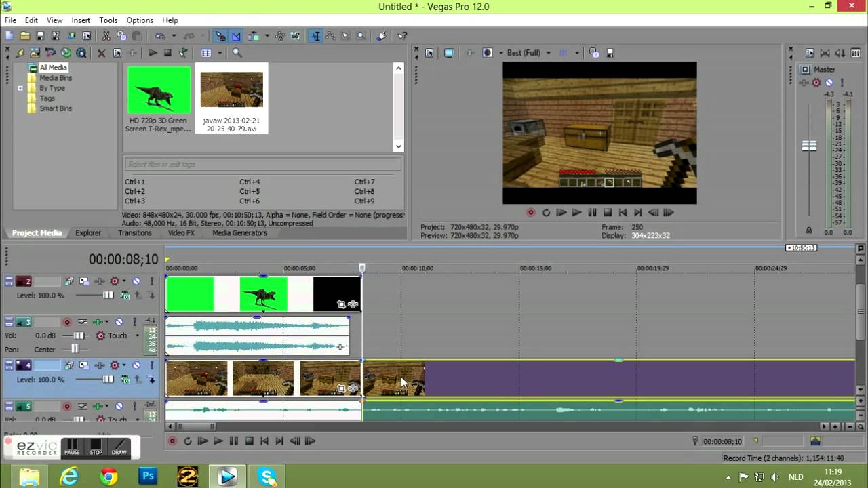
Task: Click the transport Play button below timeline
Action: (218, 441)
